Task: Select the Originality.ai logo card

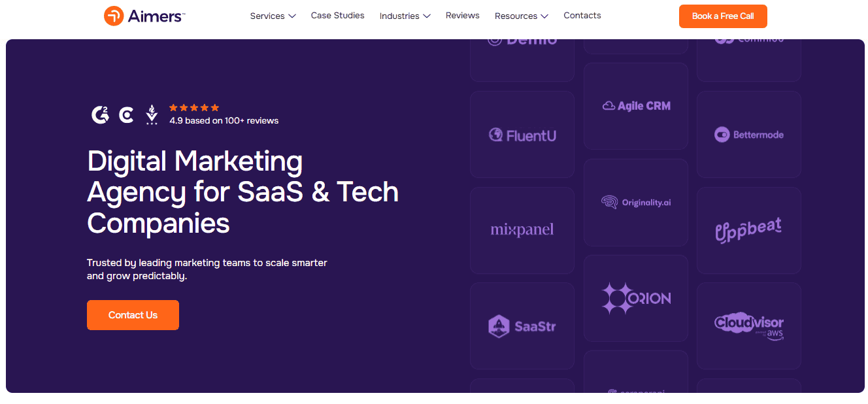Action: tap(636, 203)
